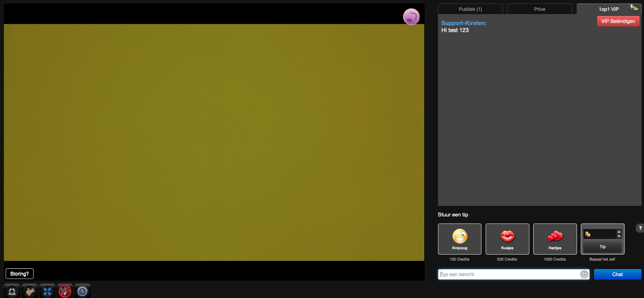Switch to the Prive tab
Viewport: 644px width, 298px height.
click(539, 9)
